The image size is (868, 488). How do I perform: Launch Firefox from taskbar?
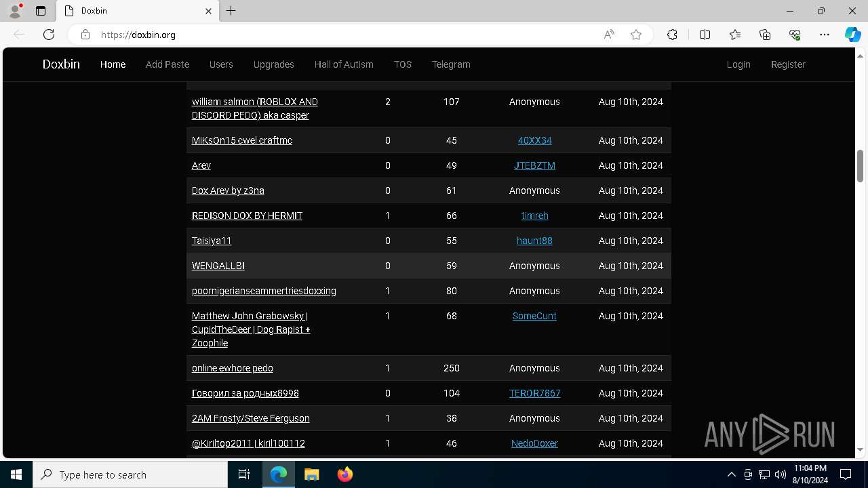coord(344,474)
